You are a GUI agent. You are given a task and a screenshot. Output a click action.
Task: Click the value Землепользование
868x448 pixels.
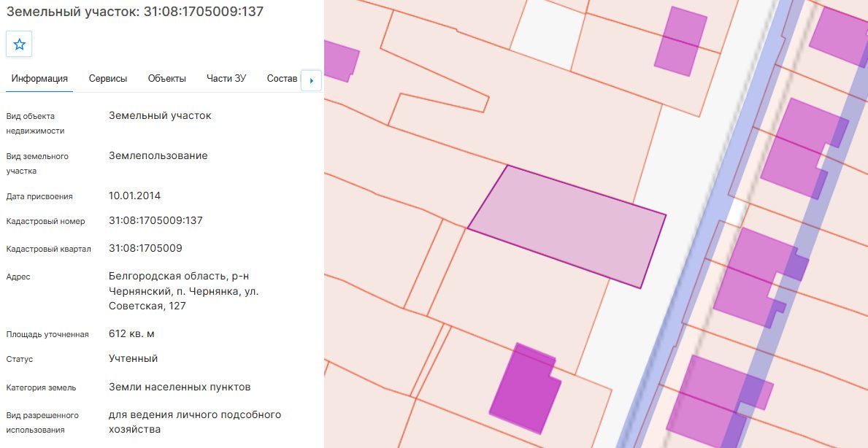[158, 155]
